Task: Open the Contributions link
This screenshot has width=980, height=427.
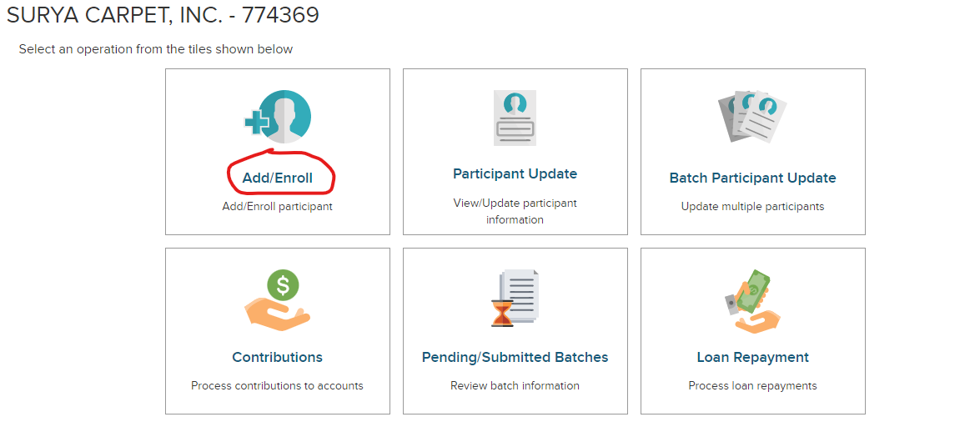Action: [x=278, y=357]
